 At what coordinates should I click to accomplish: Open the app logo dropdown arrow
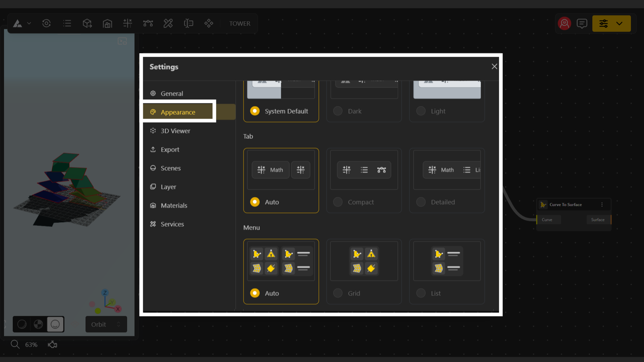29,23
